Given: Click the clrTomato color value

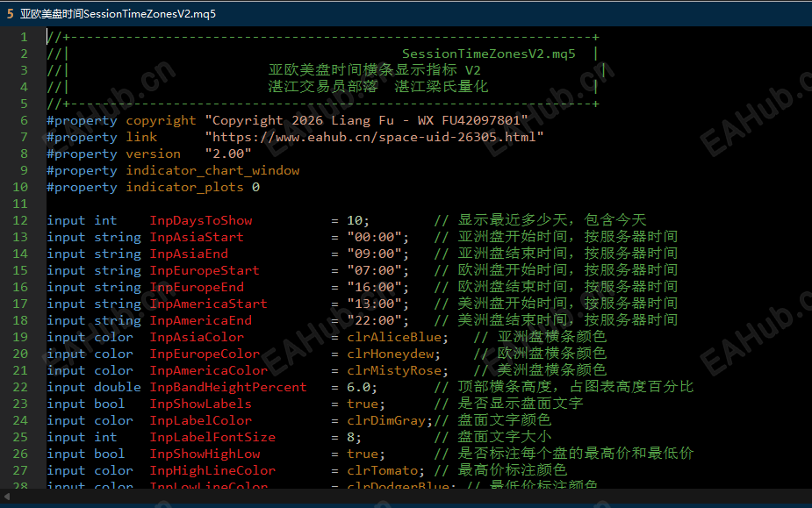Looking at the screenshot, I should 382,471.
